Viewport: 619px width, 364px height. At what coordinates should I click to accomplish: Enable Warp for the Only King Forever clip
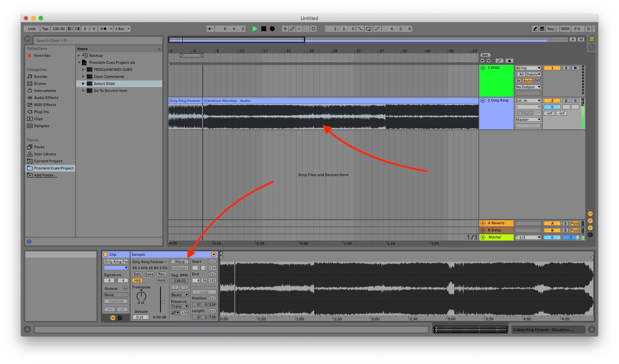[x=180, y=262]
